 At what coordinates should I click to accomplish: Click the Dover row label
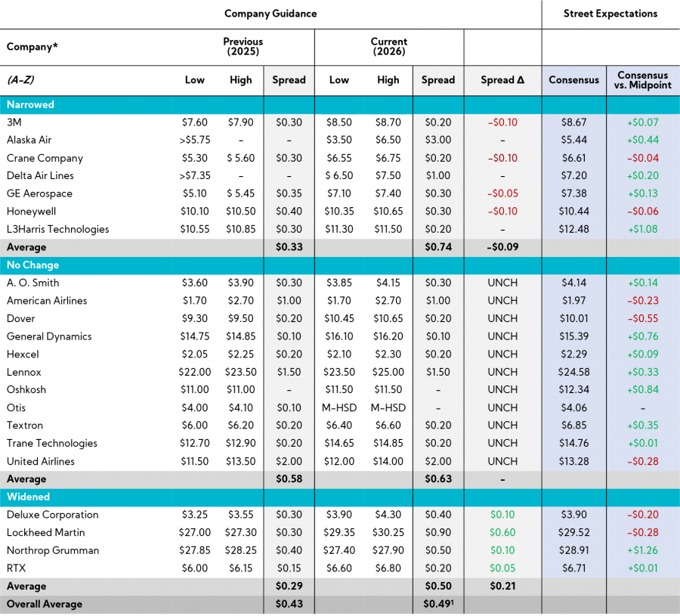pos(21,319)
